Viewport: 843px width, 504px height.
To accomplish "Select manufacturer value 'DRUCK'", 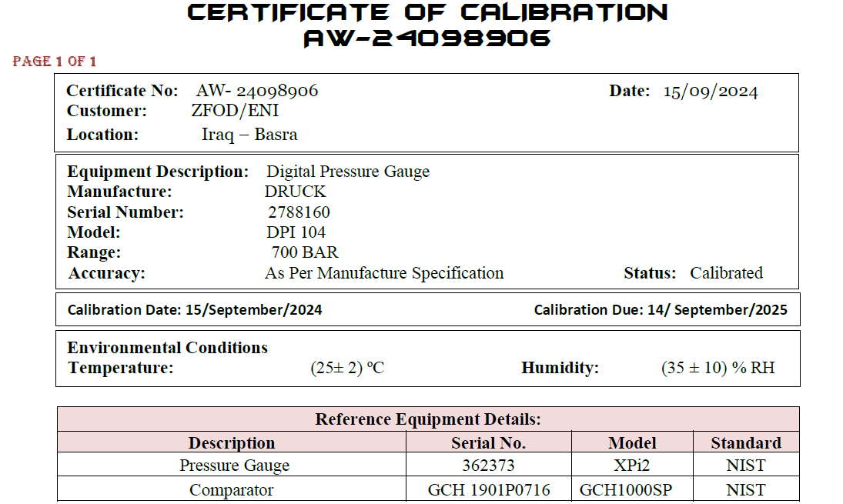I will (295, 192).
